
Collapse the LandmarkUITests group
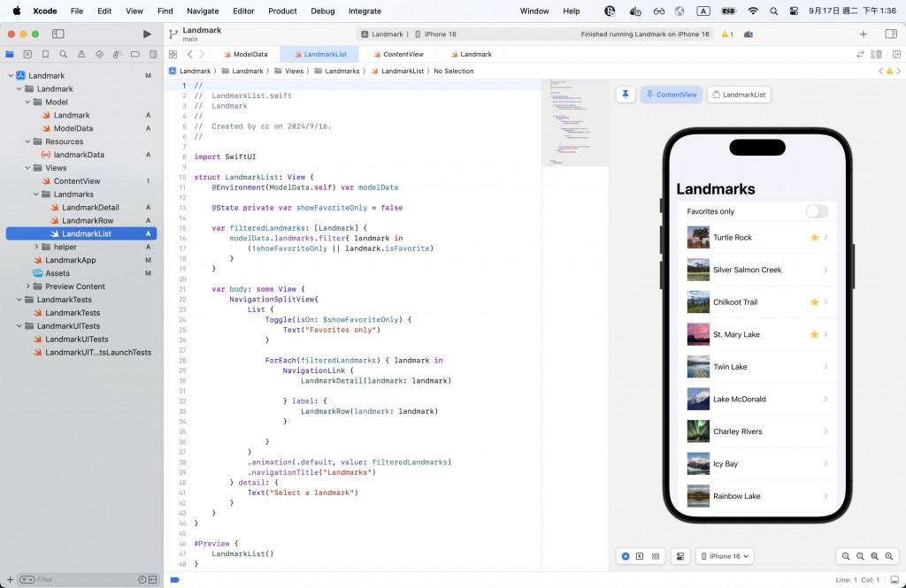(x=19, y=326)
